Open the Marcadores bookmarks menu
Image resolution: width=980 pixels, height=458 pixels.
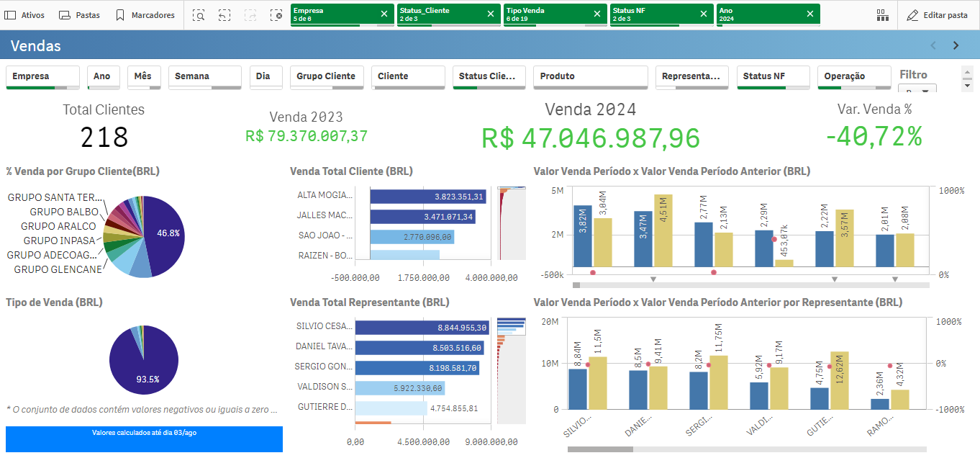tap(145, 15)
